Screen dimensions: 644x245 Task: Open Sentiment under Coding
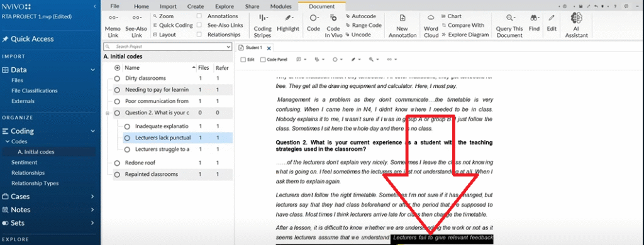pos(25,163)
